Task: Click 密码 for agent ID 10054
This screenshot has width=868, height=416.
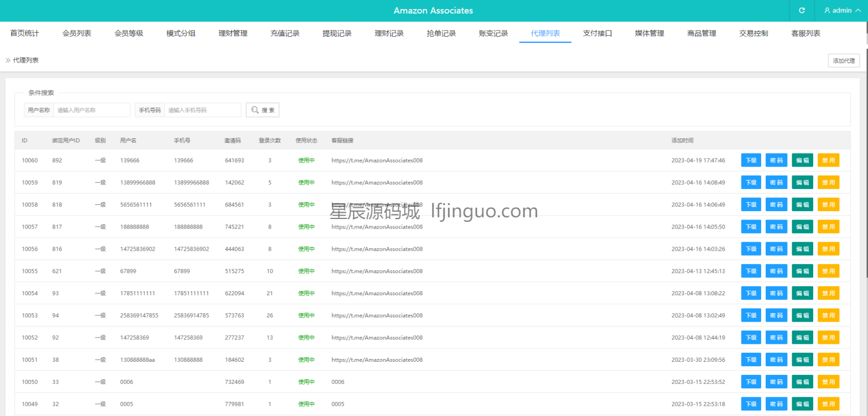Action: click(x=776, y=293)
